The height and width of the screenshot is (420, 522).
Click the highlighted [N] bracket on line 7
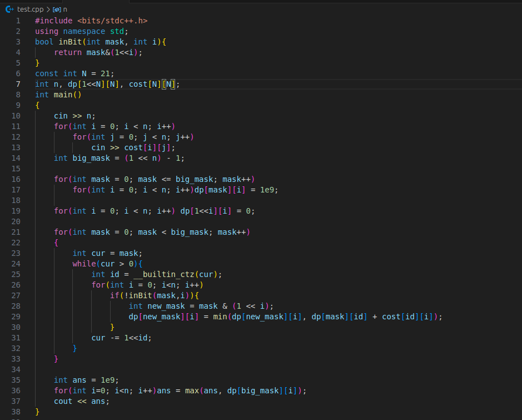168,84
